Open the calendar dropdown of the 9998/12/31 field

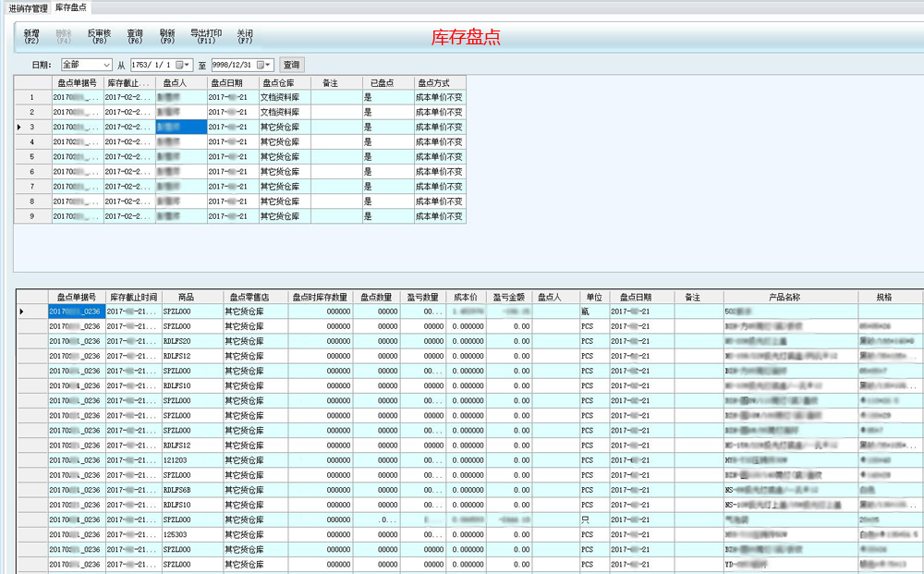264,65
